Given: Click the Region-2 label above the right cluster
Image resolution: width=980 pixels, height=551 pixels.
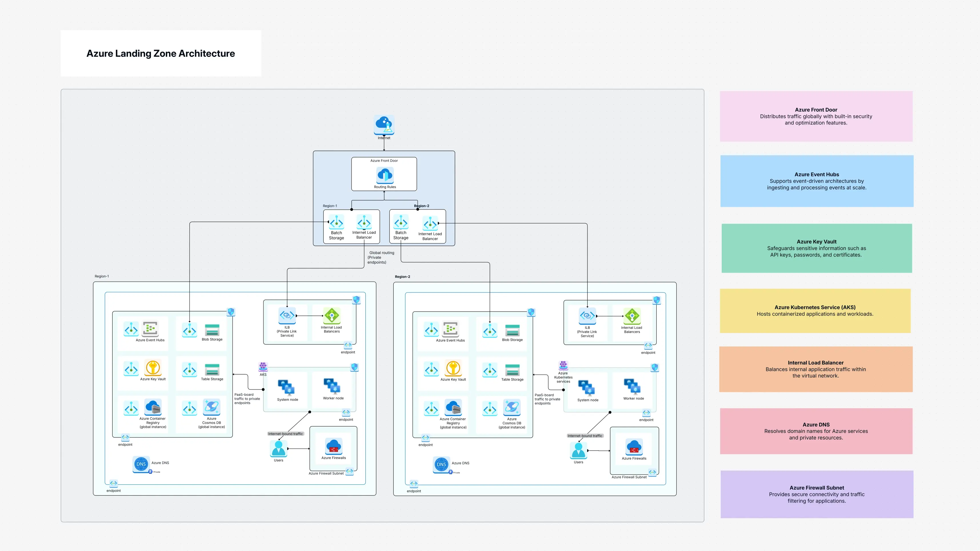Looking at the screenshot, I should (403, 277).
